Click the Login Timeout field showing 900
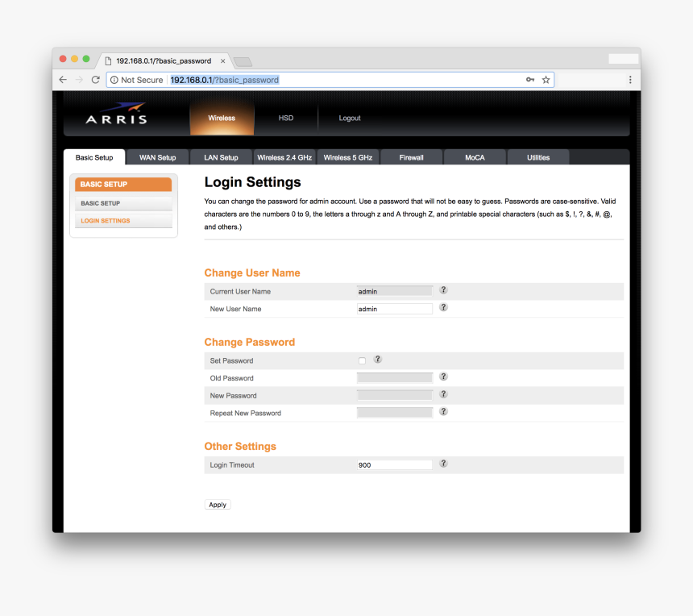 (395, 464)
